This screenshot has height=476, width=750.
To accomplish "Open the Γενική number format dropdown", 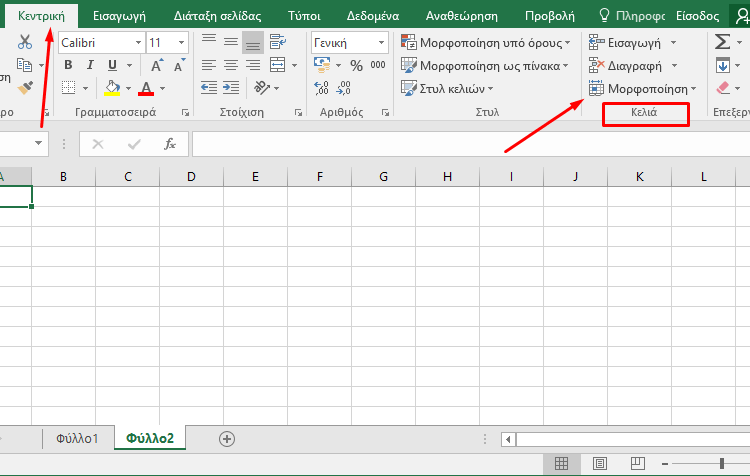I will [x=381, y=43].
